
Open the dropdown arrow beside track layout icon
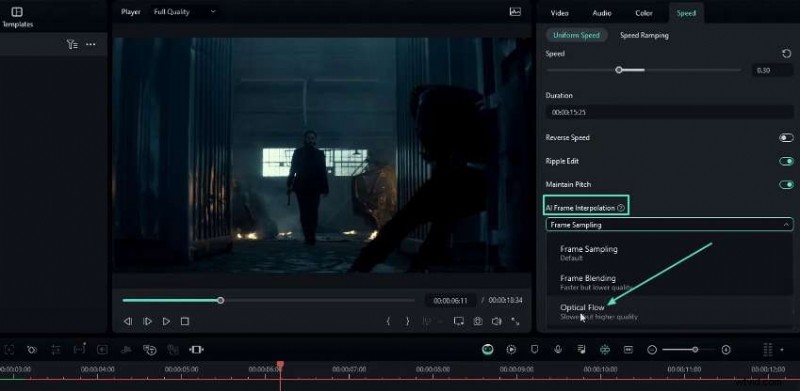click(x=782, y=350)
